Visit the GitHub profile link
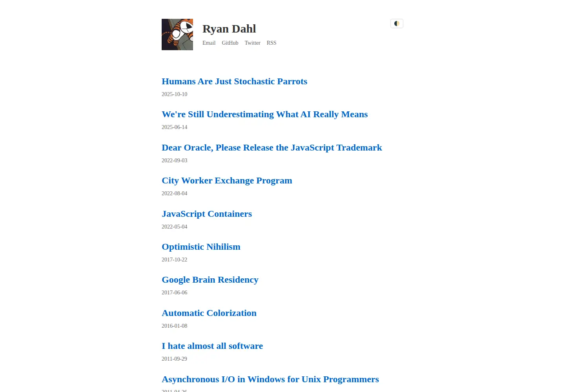 coord(230,43)
